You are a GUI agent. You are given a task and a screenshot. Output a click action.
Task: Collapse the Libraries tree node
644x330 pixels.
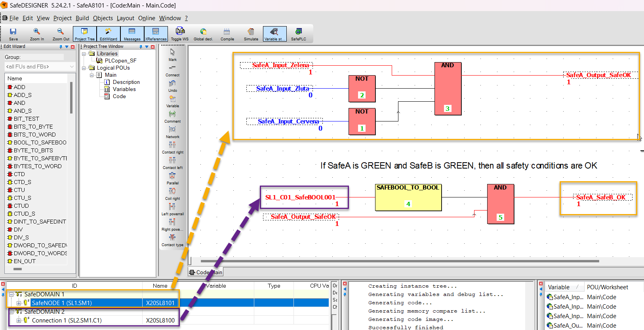[x=84, y=54]
